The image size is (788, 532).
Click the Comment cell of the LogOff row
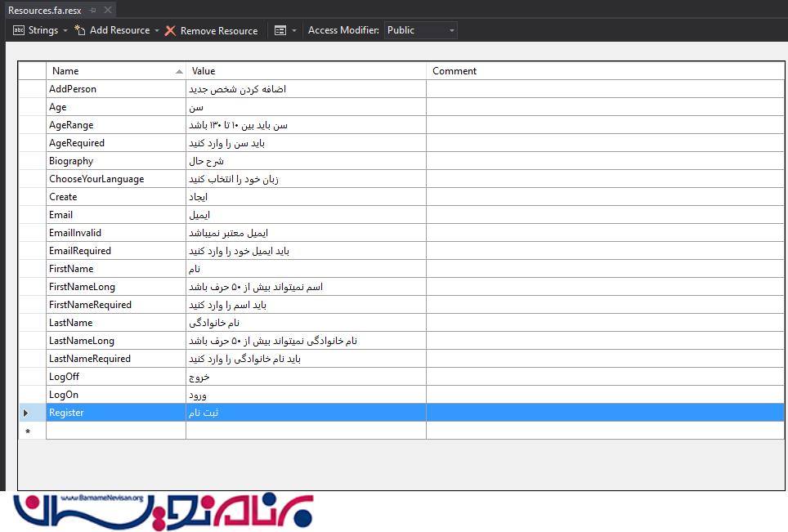[605, 377]
